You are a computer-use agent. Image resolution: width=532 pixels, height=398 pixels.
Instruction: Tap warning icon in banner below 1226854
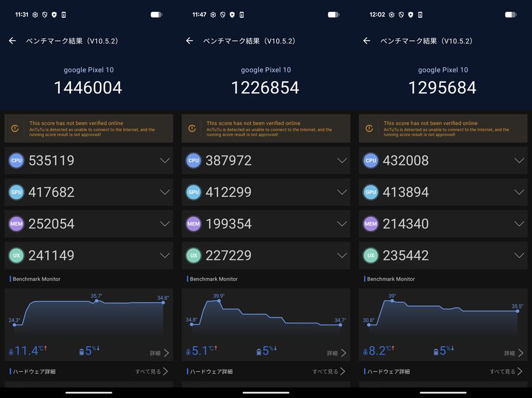click(x=192, y=128)
